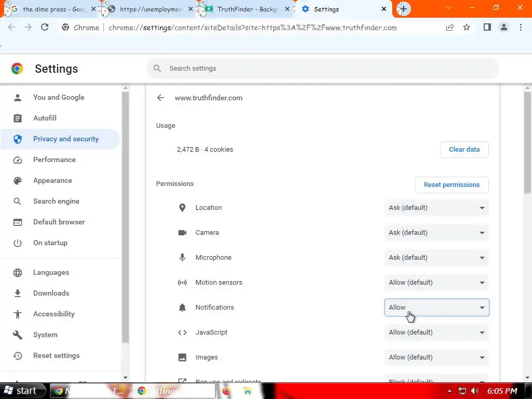Click the 6:05 PM taskbar clock

502,391
